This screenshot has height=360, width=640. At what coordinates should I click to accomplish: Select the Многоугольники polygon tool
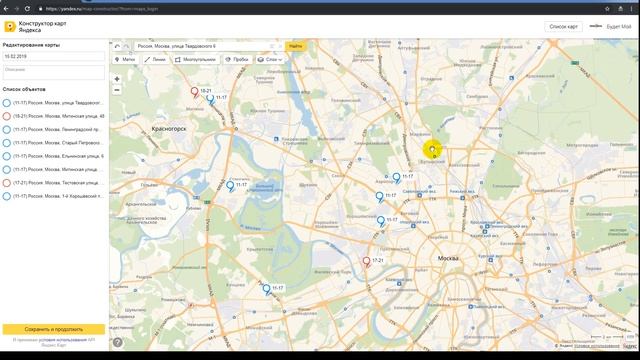click(x=196, y=60)
